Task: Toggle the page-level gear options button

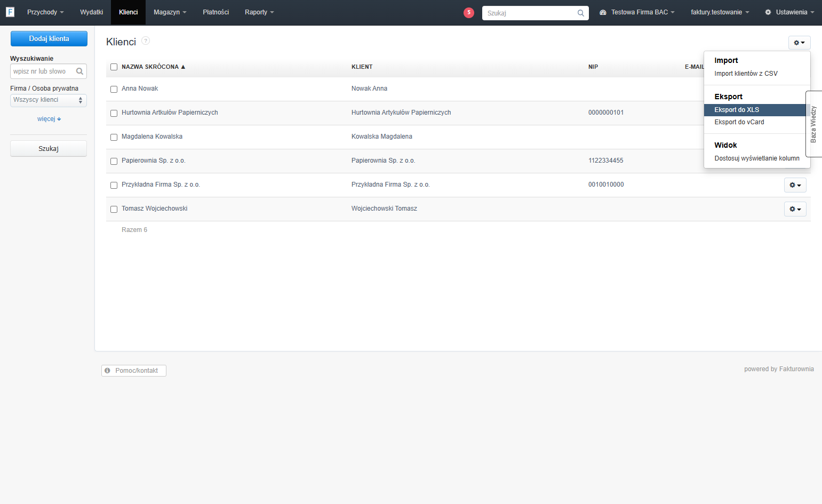Action: [x=799, y=43]
